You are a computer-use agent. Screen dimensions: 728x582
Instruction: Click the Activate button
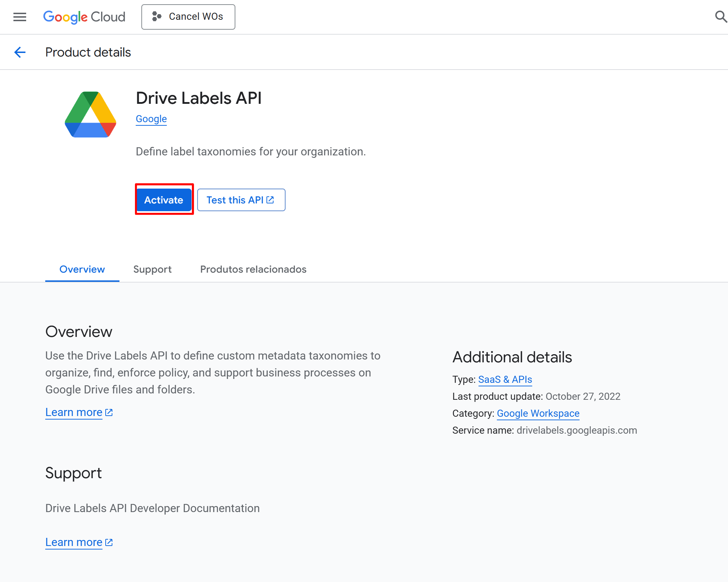(x=164, y=200)
